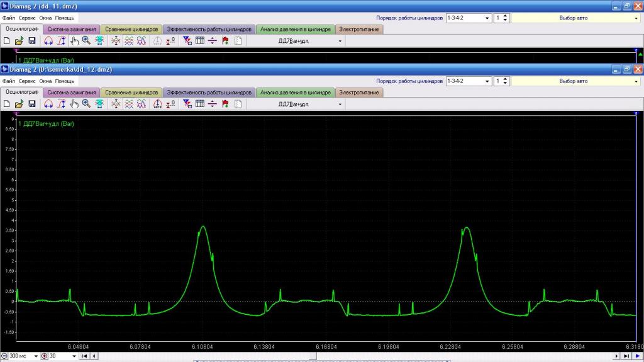Click channel label 1 ДД7Bar+удл (Bar) in dd_12
The height and width of the screenshot is (362, 644).
(x=46, y=123)
